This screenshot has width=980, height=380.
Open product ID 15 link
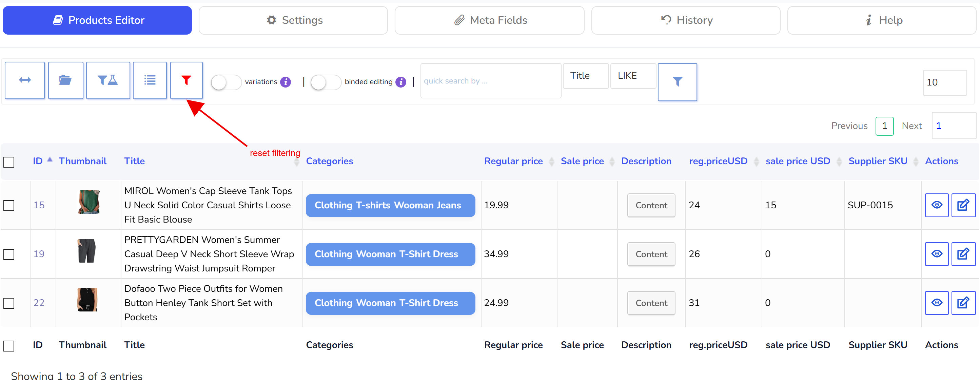pyautogui.click(x=39, y=205)
